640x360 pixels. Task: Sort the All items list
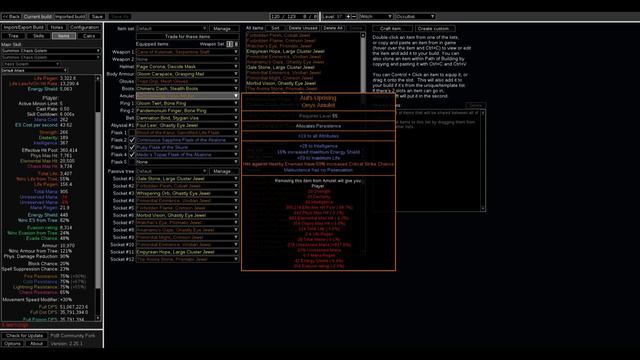tap(276, 28)
